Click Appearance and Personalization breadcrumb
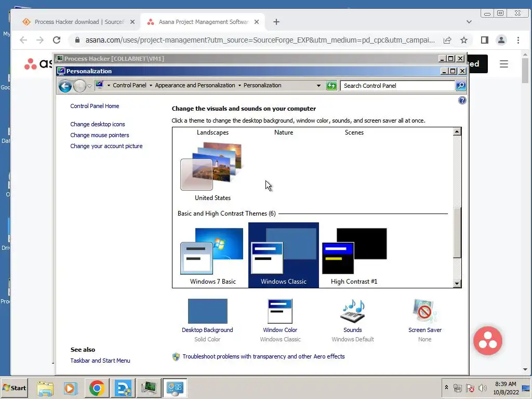 tap(195, 86)
